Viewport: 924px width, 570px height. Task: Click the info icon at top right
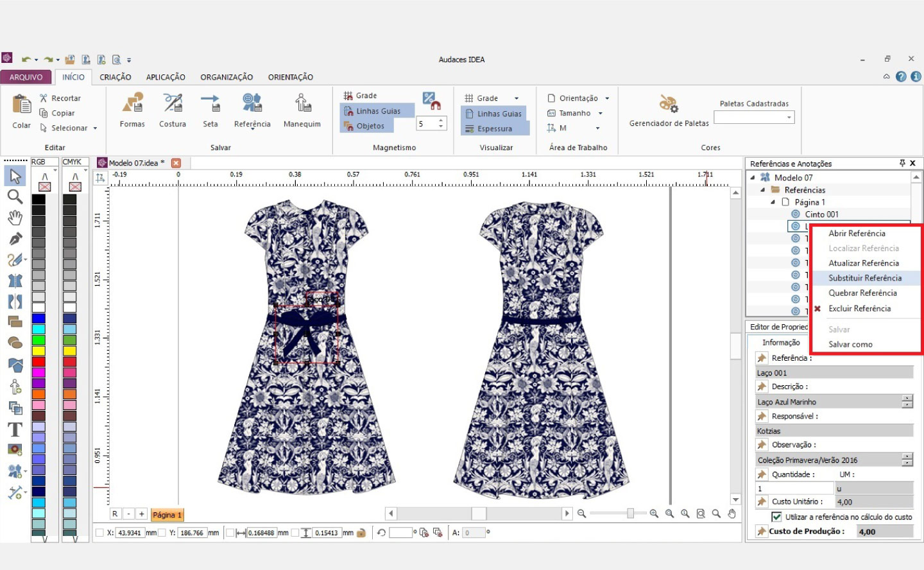(916, 76)
